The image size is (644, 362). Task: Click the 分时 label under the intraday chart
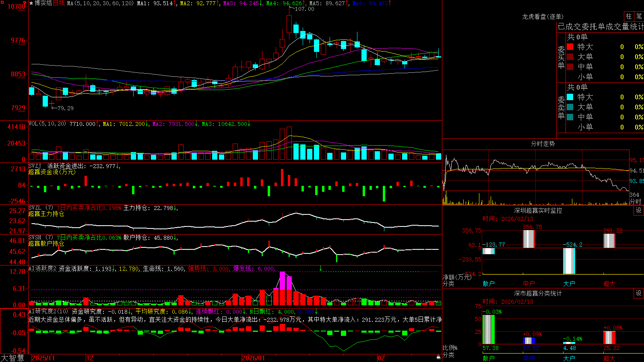[636, 202]
